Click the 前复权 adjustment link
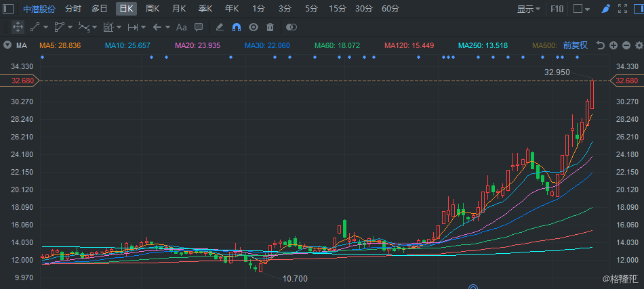 (575, 45)
